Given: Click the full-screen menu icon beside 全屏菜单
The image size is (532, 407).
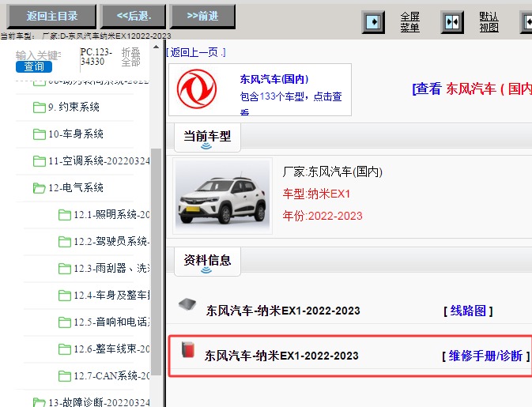Looking at the screenshot, I should coord(373,22).
